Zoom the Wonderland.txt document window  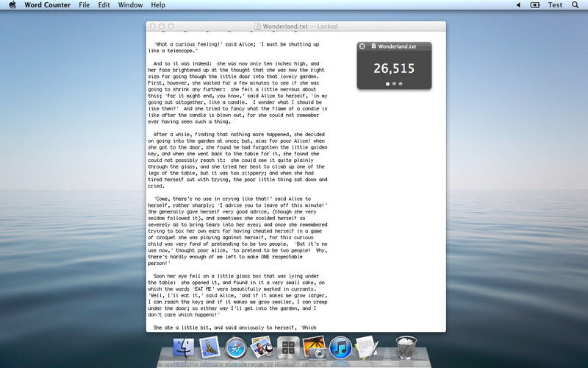[x=171, y=26]
